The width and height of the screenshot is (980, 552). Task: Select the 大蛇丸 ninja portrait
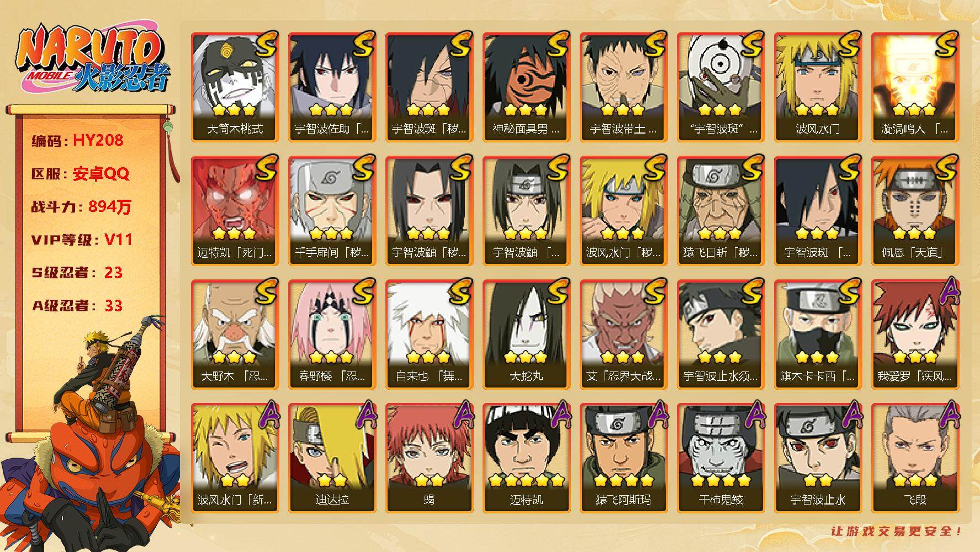click(x=526, y=334)
